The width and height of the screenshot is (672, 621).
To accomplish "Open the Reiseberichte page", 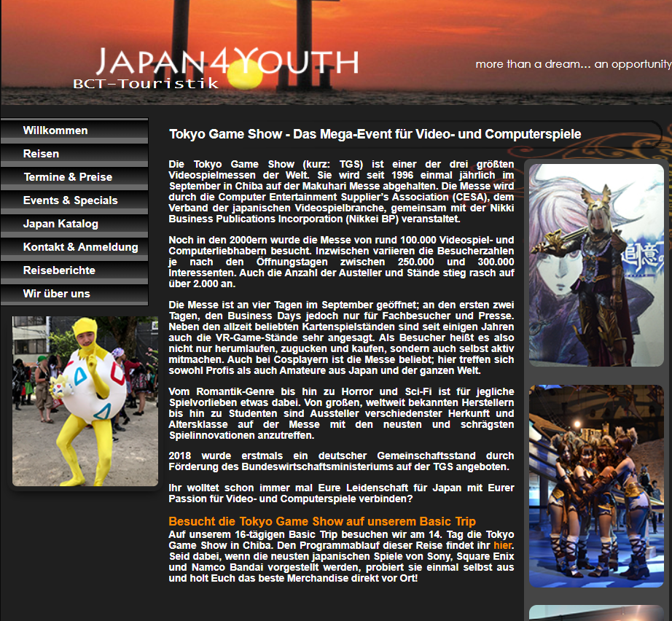I will (59, 270).
